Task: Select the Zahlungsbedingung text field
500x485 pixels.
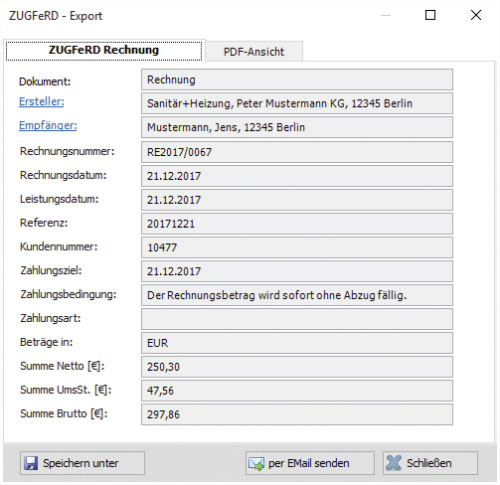Action: click(x=297, y=295)
